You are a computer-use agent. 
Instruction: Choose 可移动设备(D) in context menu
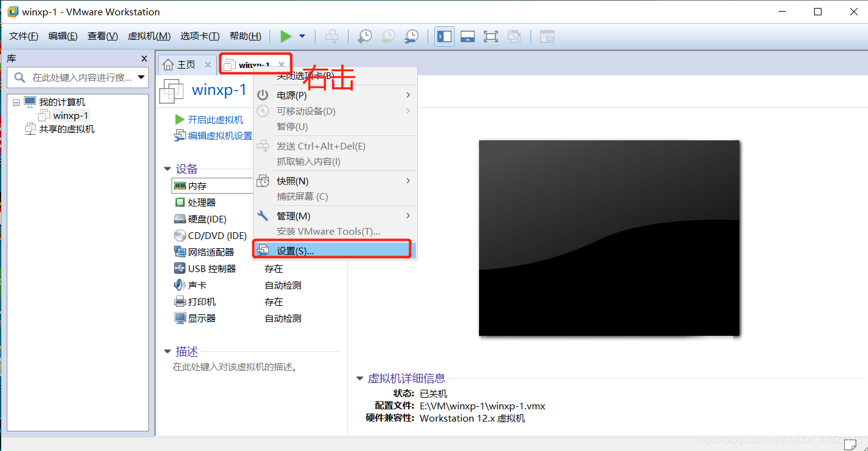coord(335,111)
